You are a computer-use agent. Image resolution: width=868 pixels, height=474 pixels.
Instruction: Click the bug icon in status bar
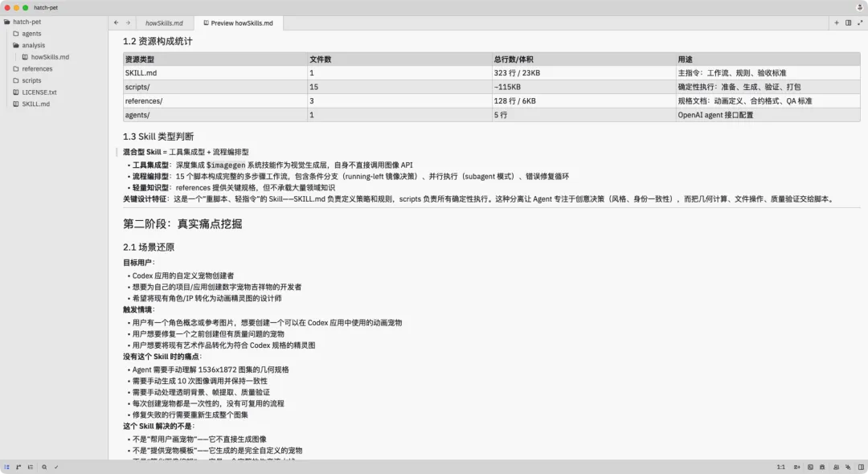coord(822,467)
